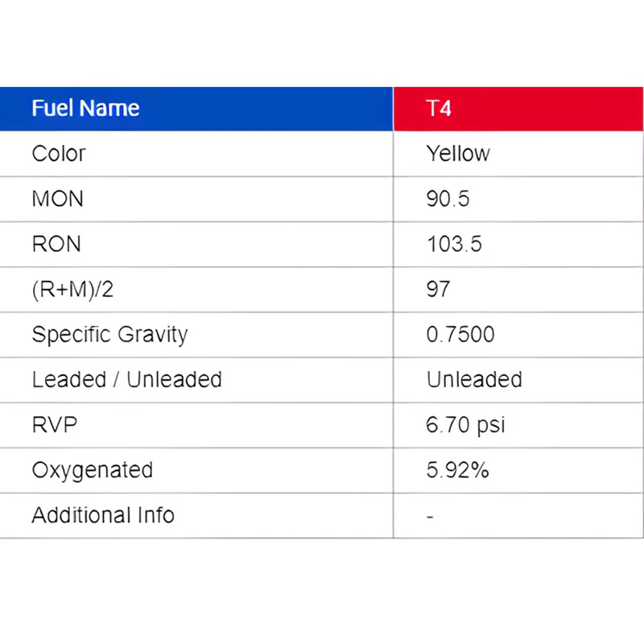Viewport: 644px width, 644px height.
Task: Click the Additional Info label
Action: (x=103, y=515)
